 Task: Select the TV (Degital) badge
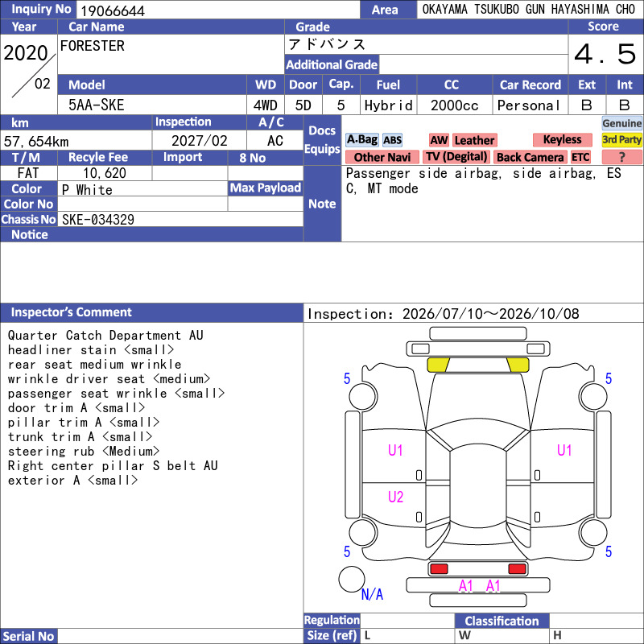(x=456, y=157)
